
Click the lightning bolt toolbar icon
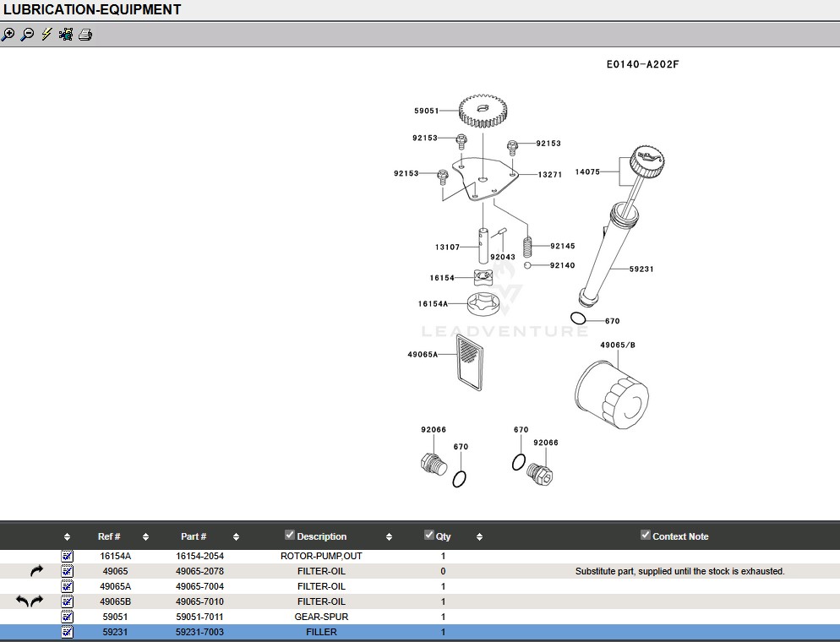pos(46,35)
